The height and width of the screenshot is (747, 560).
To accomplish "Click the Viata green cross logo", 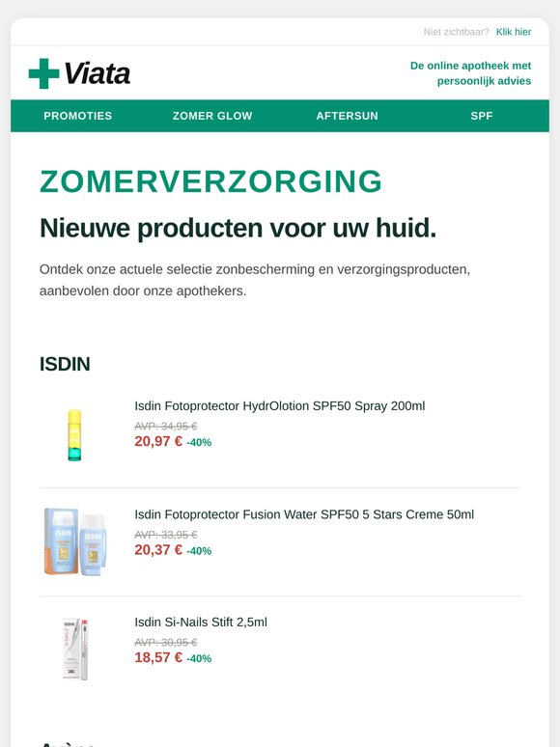I will [x=43, y=73].
